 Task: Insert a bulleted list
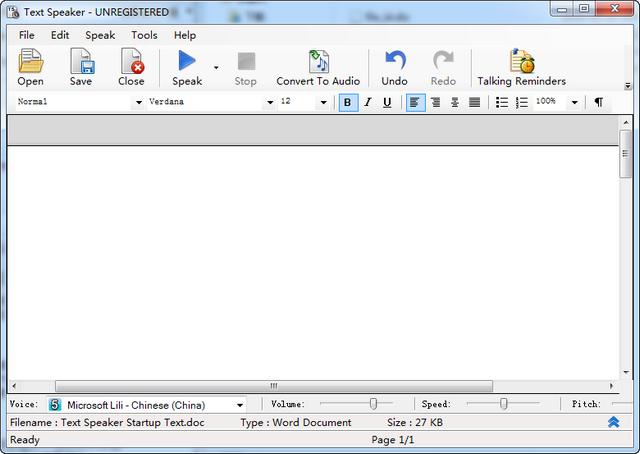pos(502,102)
